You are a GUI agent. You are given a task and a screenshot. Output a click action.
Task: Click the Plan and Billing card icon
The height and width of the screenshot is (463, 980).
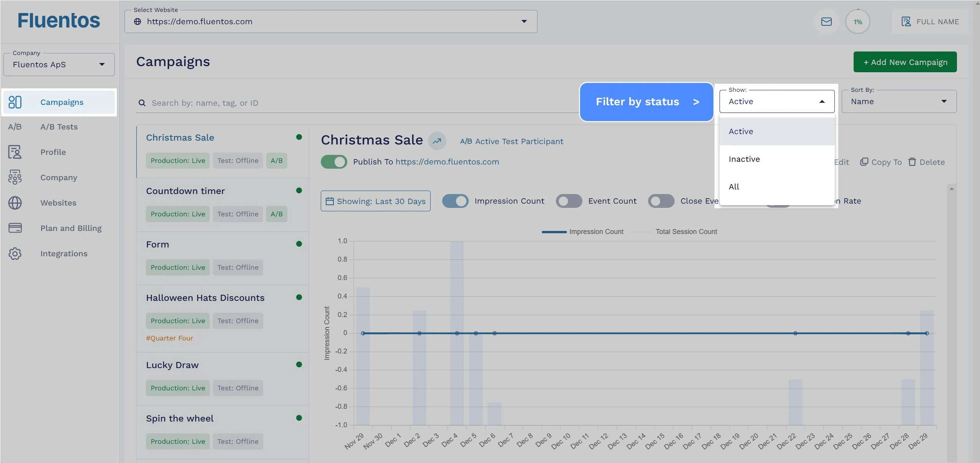click(x=15, y=228)
